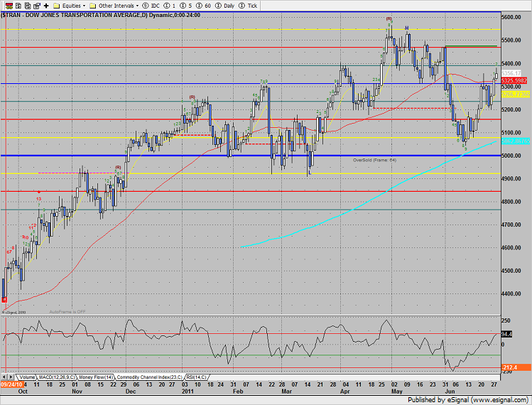Switch to the 60-minute interval
Image resolution: width=532 pixels, height=405 pixels.
[204, 6]
